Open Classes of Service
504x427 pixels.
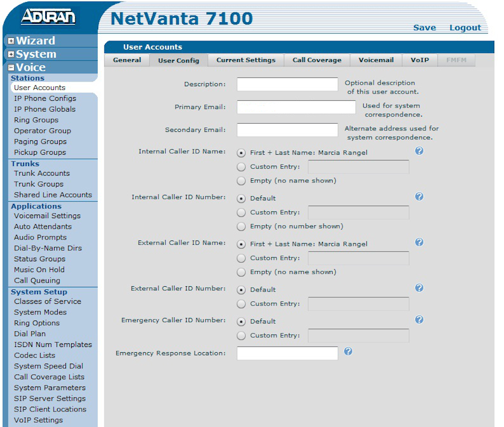coord(48,301)
